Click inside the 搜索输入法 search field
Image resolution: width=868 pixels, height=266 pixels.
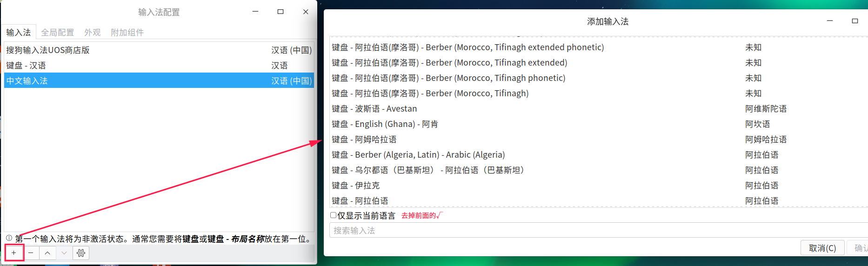(599, 230)
